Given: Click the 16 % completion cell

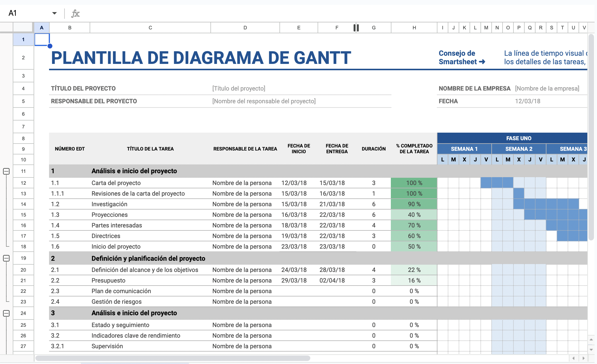Looking at the screenshot, I should pos(414,280).
